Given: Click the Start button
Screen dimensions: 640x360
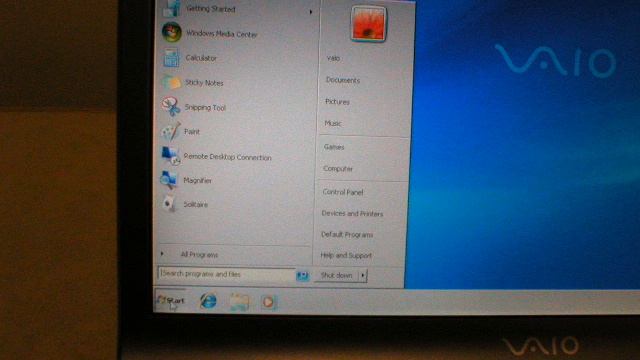Looking at the screenshot, I should point(171,301).
